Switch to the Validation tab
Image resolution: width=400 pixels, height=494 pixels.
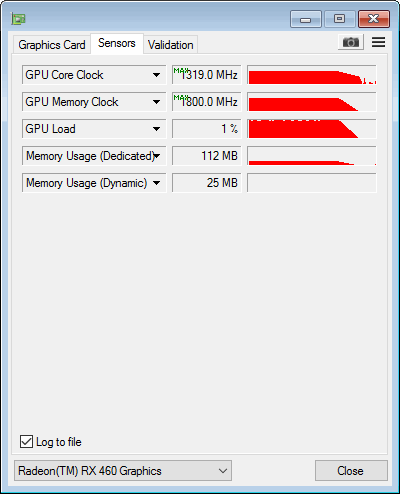coord(171,45)
